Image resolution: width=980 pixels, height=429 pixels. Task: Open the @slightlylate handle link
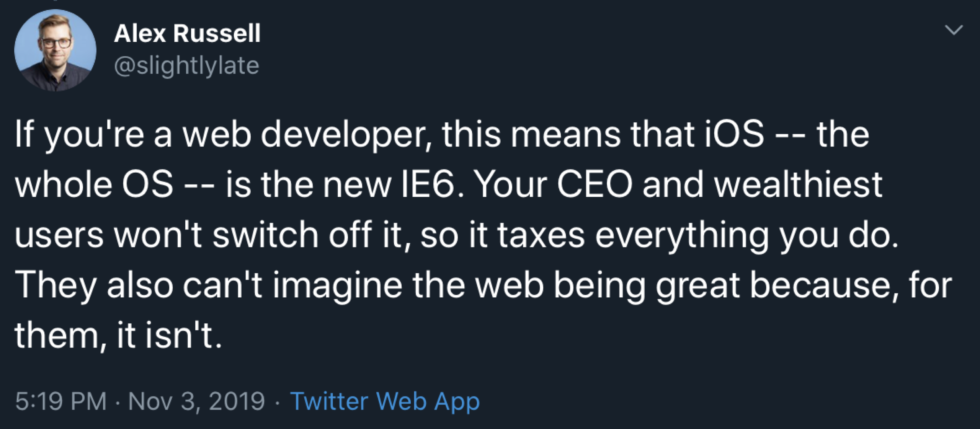tap(187, 65)
